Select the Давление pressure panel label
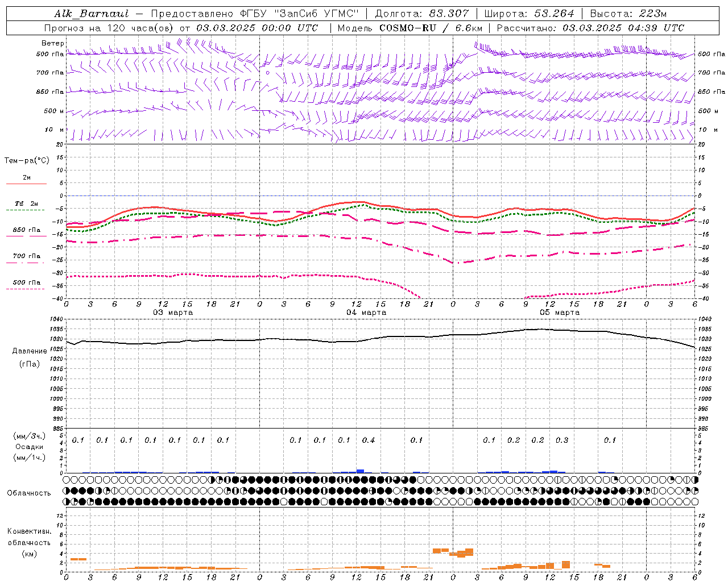728x582 pixels. coord(30,351)
